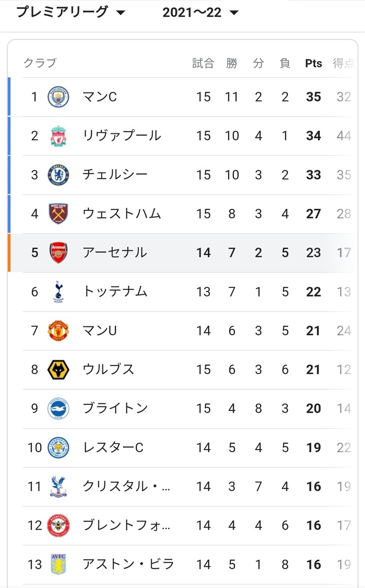This screenshot has width=365, height=588.
Task: Click the Liverpool club crest icon
Action: tap(58, 136)
